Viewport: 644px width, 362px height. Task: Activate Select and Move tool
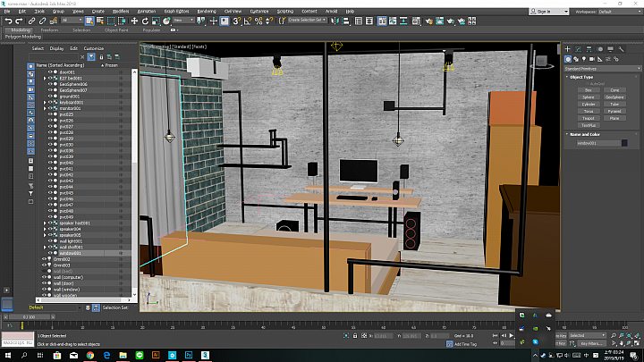coord(134,21)
